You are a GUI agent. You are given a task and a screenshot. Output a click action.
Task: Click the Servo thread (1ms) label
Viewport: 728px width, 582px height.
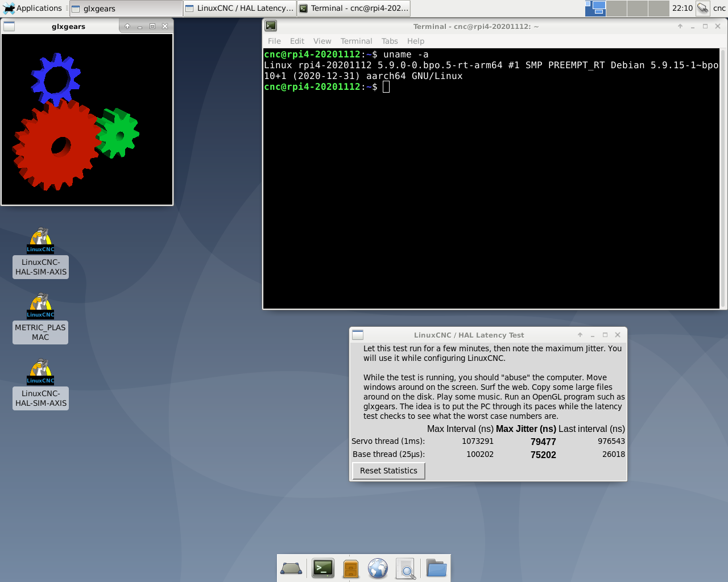pos(388,441)
